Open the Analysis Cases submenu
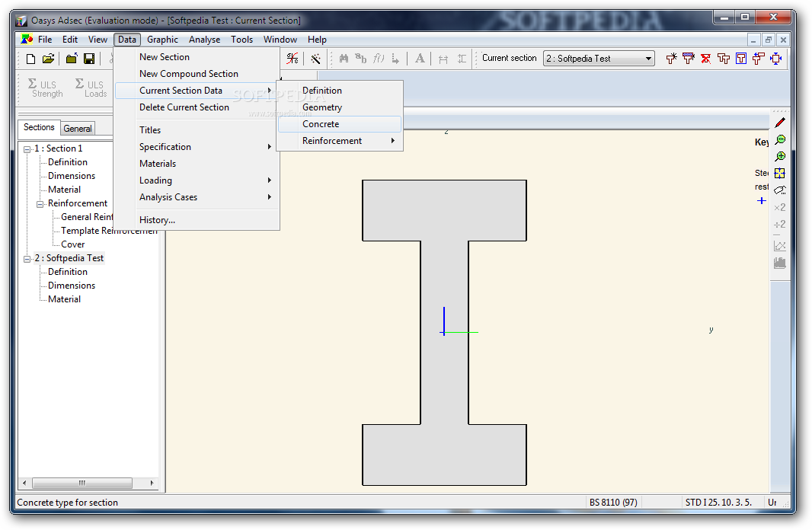The image size is (812, 530). point(197,197)
